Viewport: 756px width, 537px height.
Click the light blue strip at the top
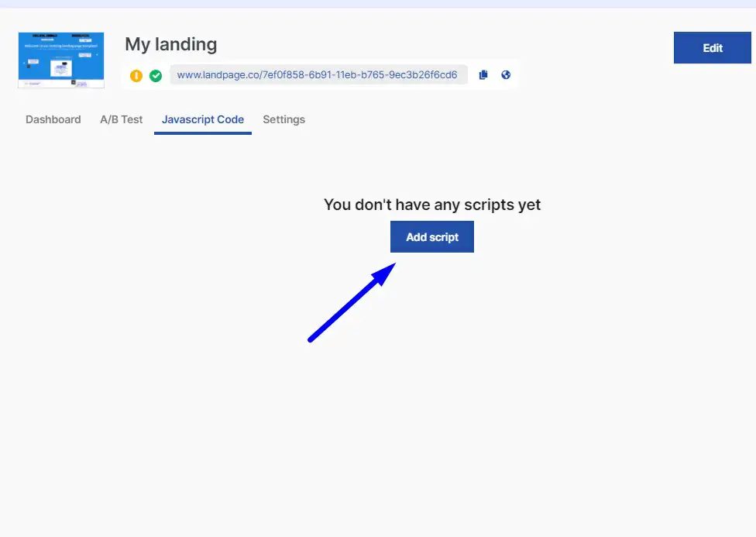pyautogui.click(x=378, y=4)
